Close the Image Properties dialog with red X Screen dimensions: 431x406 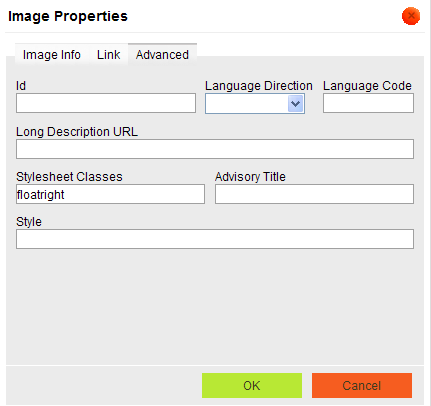click(411, 16)
